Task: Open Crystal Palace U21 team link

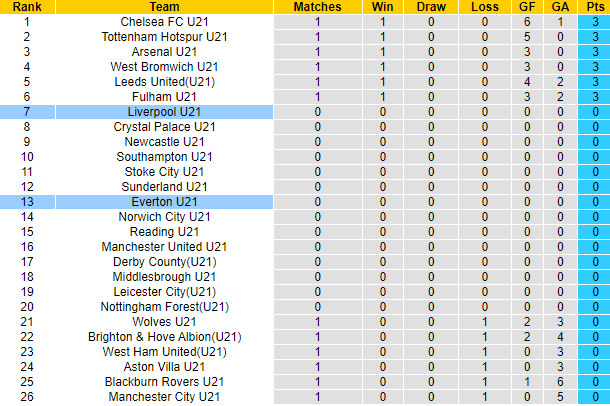Action: click(x=164, y=127)
